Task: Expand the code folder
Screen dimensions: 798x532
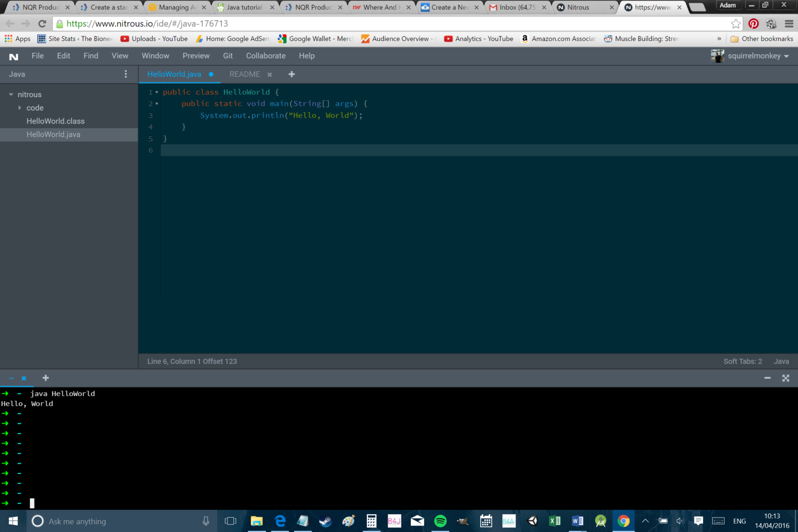Action: [x=20, y=108]
